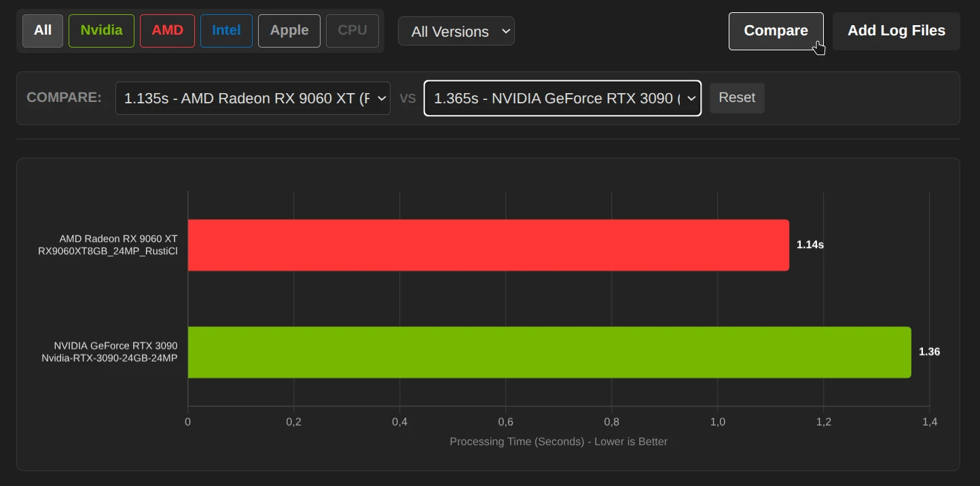980x486 pixels.
Task: Filter results by AMD
Action: [x=167, y=31]
